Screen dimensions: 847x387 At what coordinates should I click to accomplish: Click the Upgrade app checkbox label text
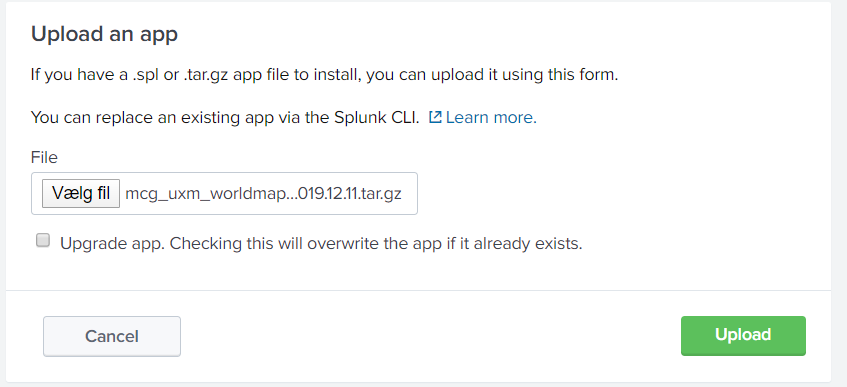pos(321,244)
